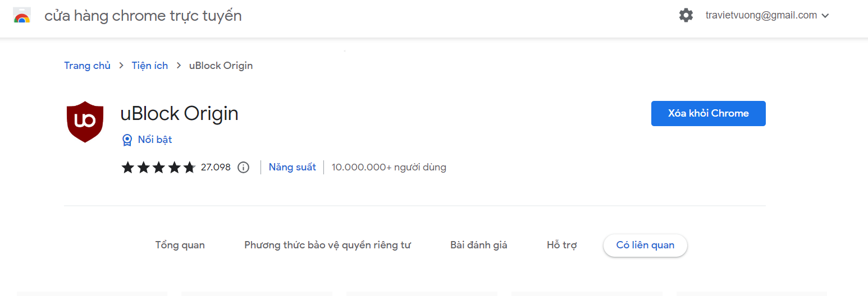This screenshot has width=868, height=296.
Task: Click the Chrome Web Store logo icon
Action: point(22,16)
